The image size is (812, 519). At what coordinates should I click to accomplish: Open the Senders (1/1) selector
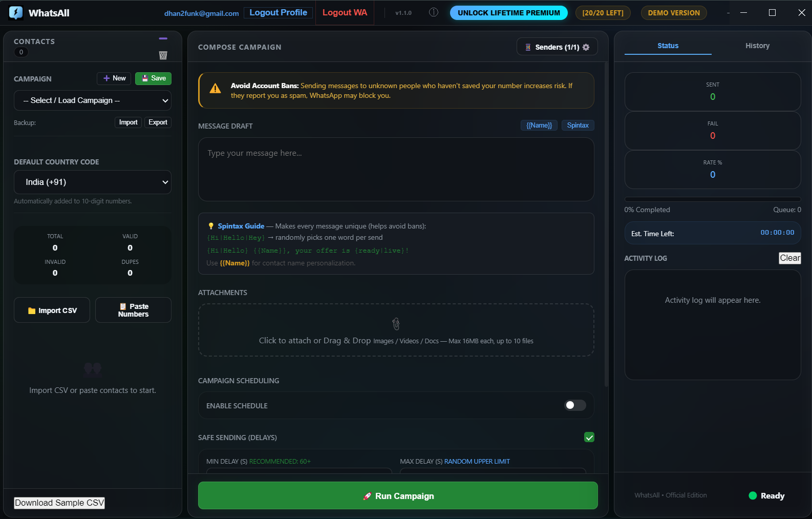(x=557, y=47)
